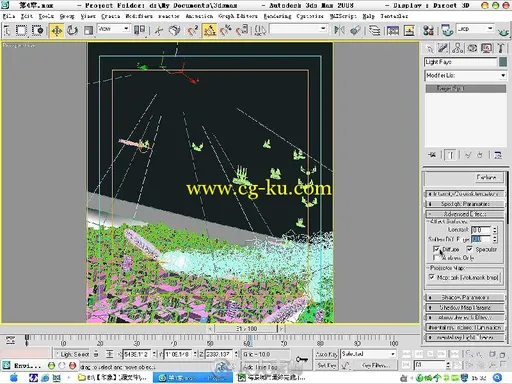Image resolution: width=512 pixels, height=384 pixels.
Task: Open the View reference coordinate system dropdown
Action: 113,29
